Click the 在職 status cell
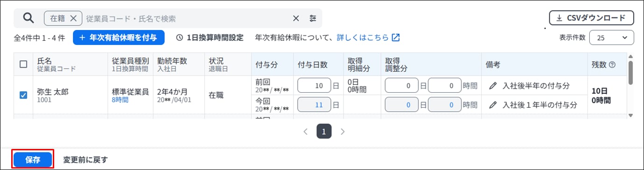The image size is (644, 170). 216,95
